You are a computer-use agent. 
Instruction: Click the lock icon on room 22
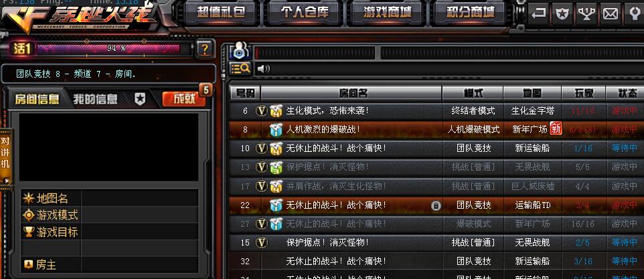click(x=436, y=205)
